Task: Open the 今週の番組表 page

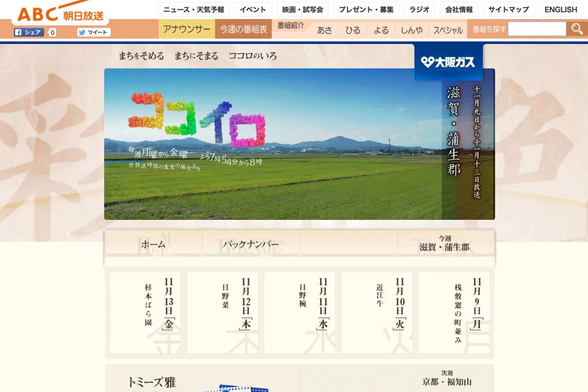Action: [x=243, y=29]
